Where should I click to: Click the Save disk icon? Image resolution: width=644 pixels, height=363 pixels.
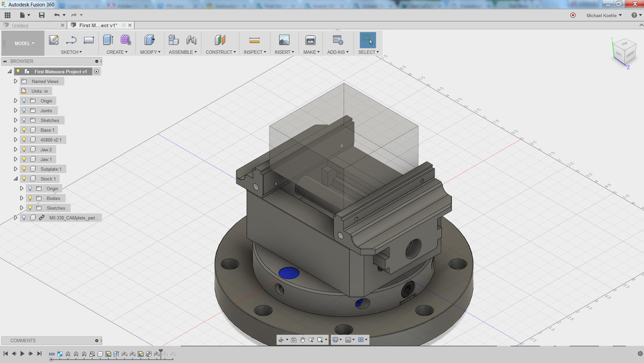pyautogui.click(x=42, y=15)
